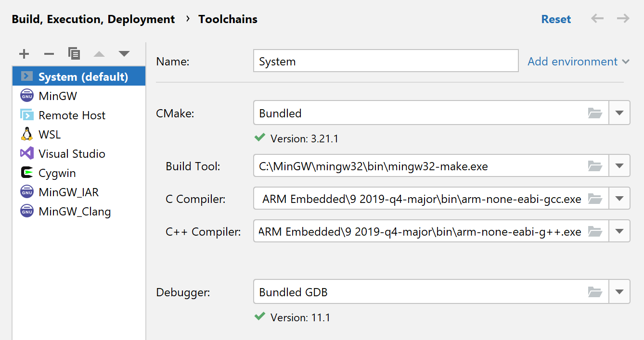Reset the toolchain settings
Image resolution: width=644 pixels, height=340 pixels.
point(556,19)
